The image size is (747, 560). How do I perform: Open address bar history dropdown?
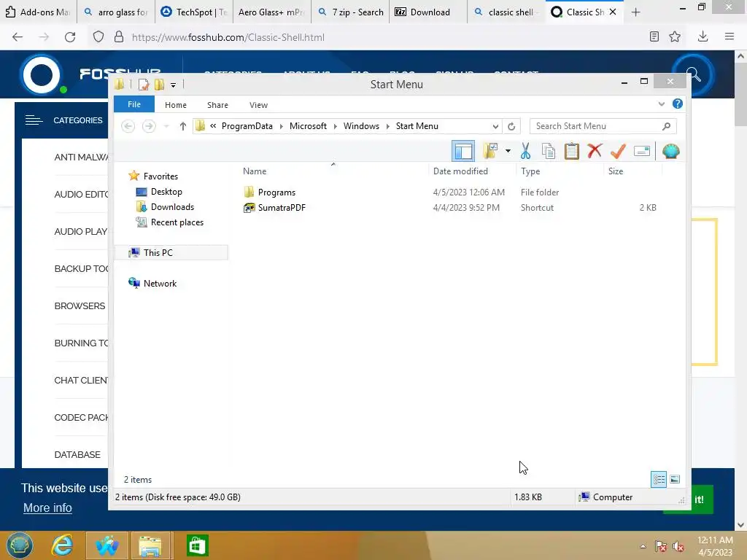click(495, 126)
